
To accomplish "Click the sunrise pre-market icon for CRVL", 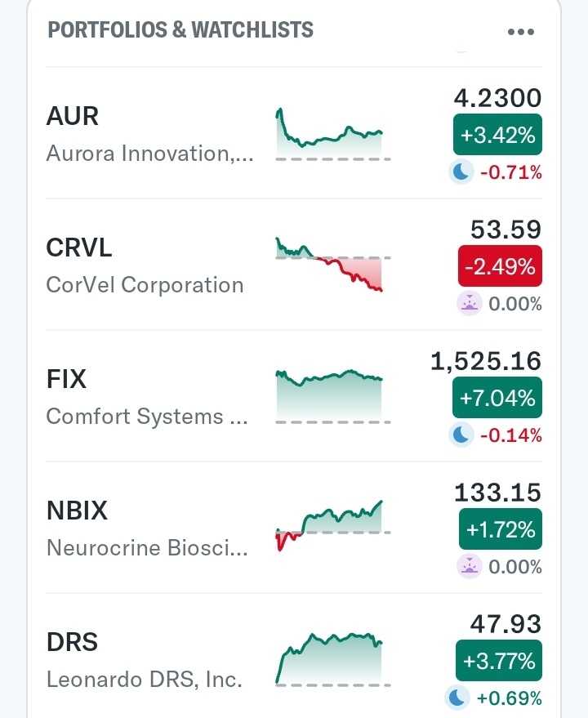I will click(470, 304).
